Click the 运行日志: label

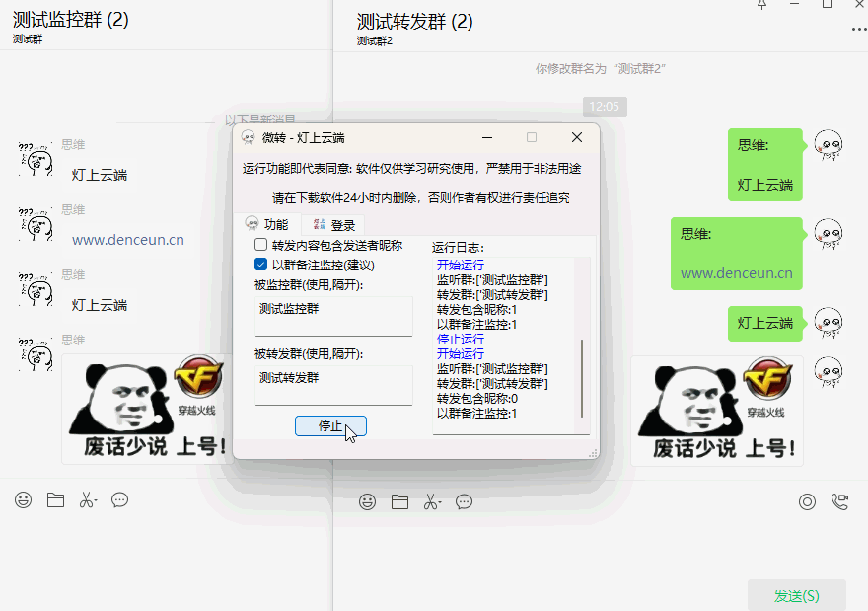coord(458,247)
